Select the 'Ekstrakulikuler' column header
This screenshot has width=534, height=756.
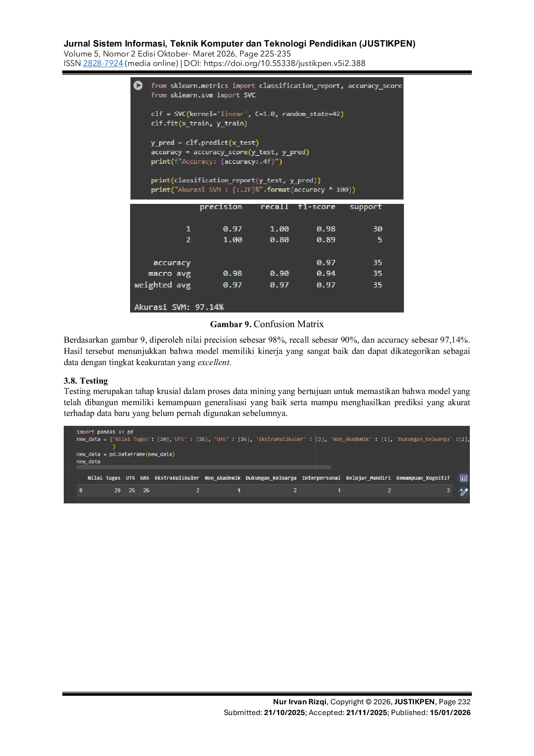point(177,478)
